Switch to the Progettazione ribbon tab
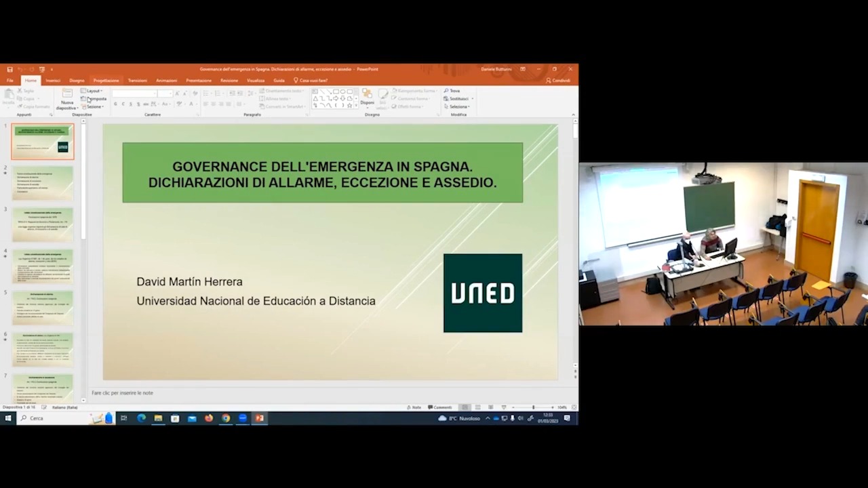The width and height of the screenshot is (868, 488). click(x=106, y=81)
